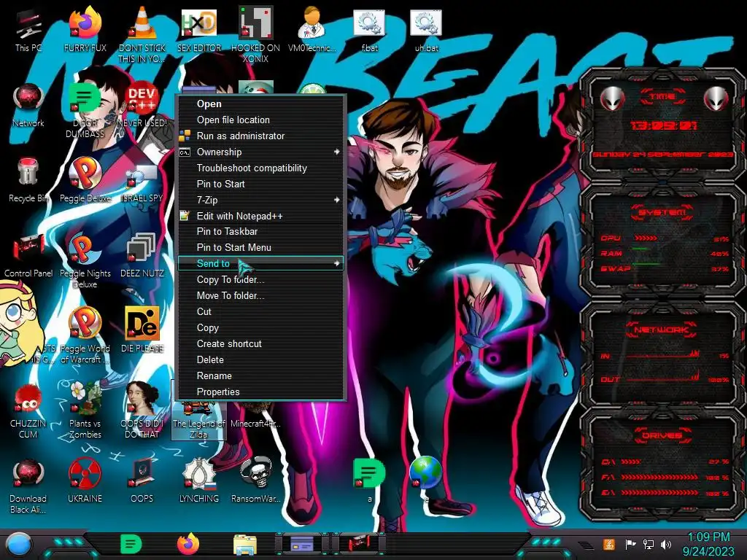Click the left alien head in TIME widget

point(612,99)
